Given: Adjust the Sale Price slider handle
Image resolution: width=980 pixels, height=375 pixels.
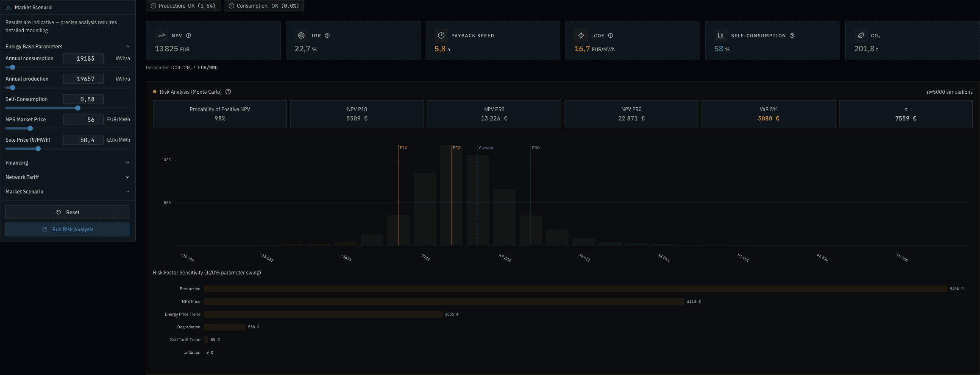Looking at the screenshot, I should [x=38, y=149].
